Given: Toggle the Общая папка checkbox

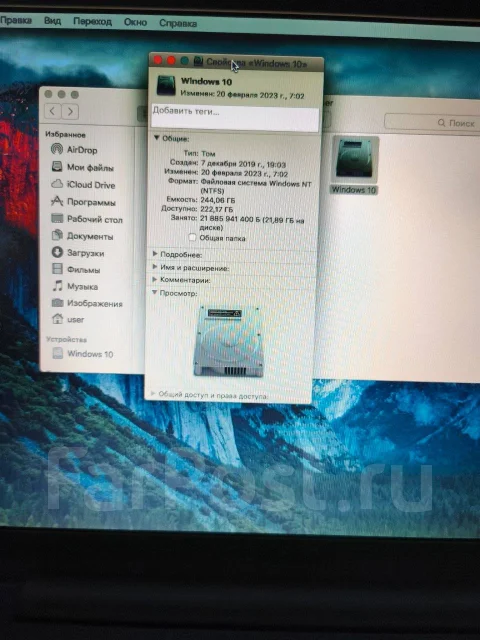Looking at the screenshot, I should pos(192,237).
